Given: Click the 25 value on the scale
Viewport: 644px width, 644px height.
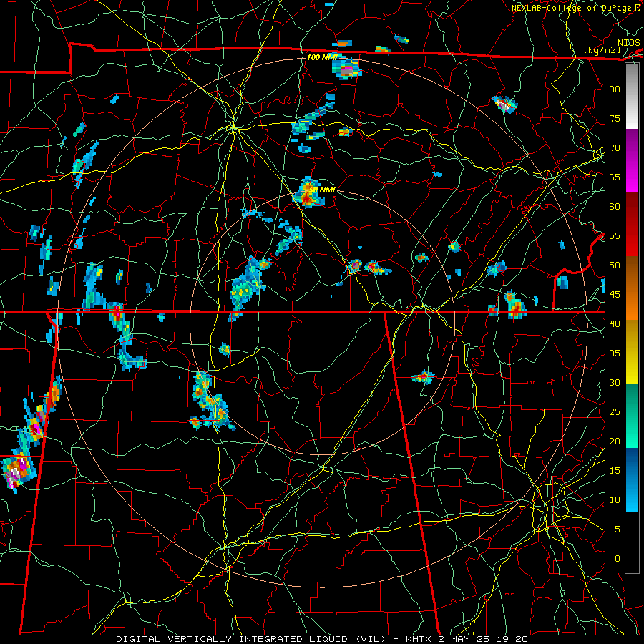Looking at the screenshot, I should coord(615,411).
